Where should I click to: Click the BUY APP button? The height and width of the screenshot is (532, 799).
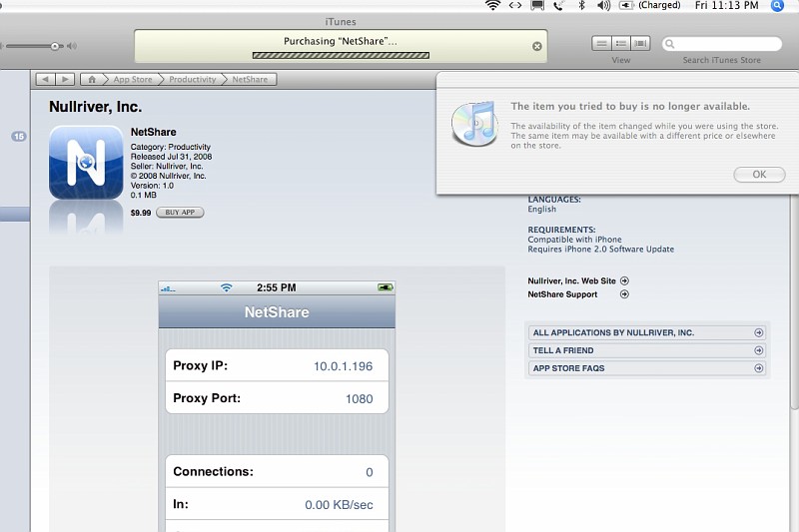pos(180,213)
